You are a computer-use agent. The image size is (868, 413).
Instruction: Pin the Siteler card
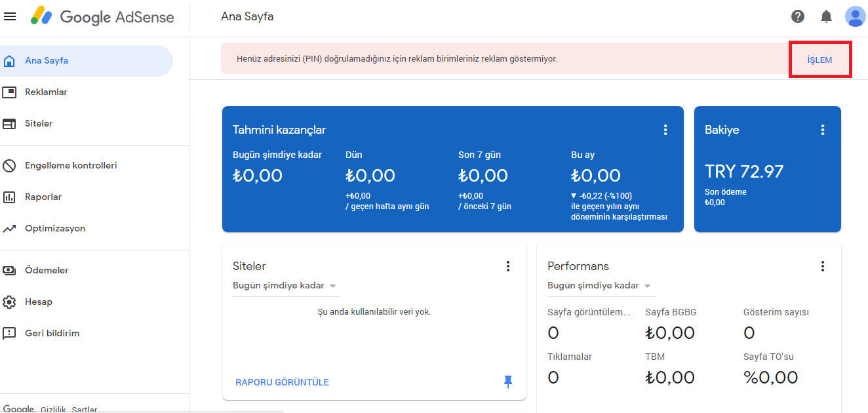pyautogui.click(x=508, y=382)
